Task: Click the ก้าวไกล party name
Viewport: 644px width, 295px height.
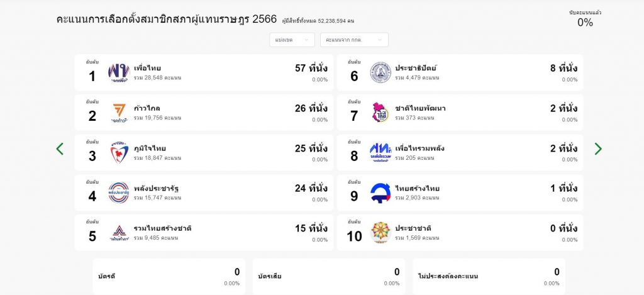Action: coord(147,108)
